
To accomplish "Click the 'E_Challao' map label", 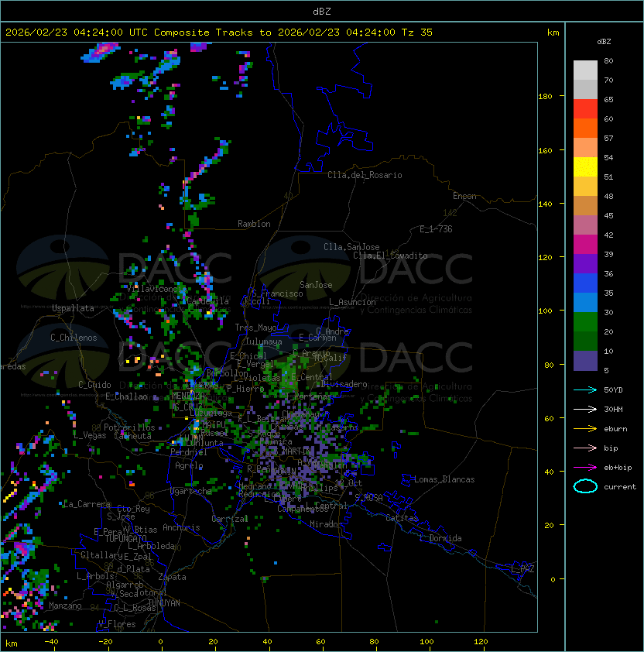I will coord(126,396).
